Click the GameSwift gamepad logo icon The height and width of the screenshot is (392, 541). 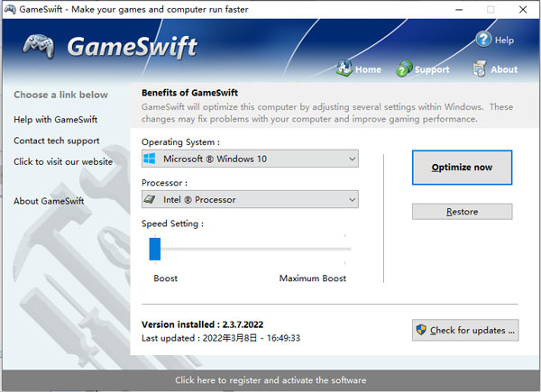coord(39,46)
